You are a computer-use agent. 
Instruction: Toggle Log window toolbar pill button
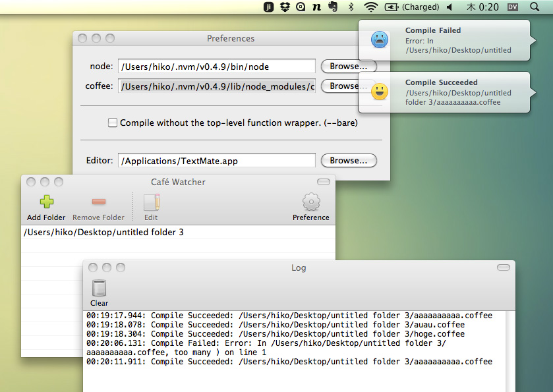coord(503,267)
